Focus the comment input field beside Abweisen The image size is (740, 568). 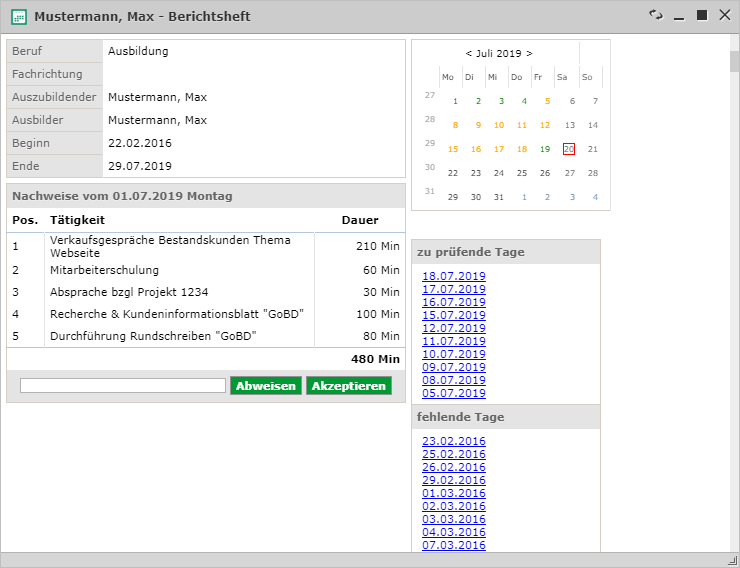click(123, 385)
